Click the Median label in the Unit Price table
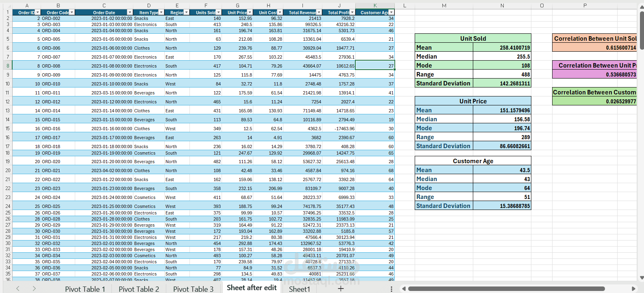This screenshot has width=644, height=293. coord(444,119)
